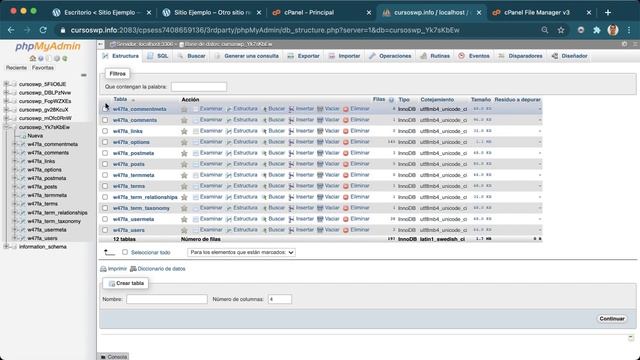Check the w47fa_options table checkbox

pyautogui.click(x=105, y=142)
